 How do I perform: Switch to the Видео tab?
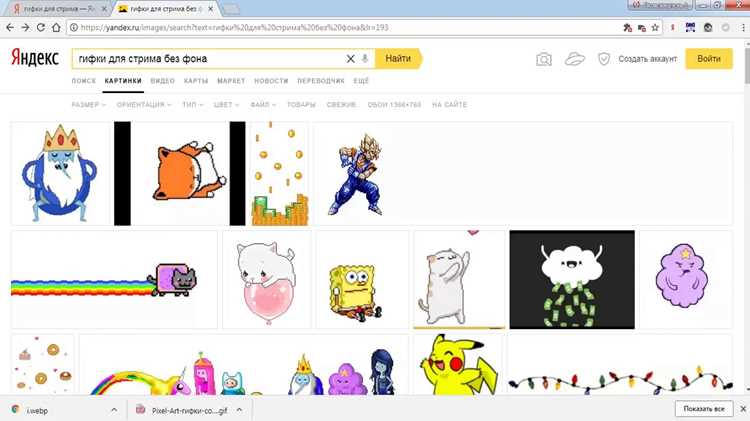(163, 81)
